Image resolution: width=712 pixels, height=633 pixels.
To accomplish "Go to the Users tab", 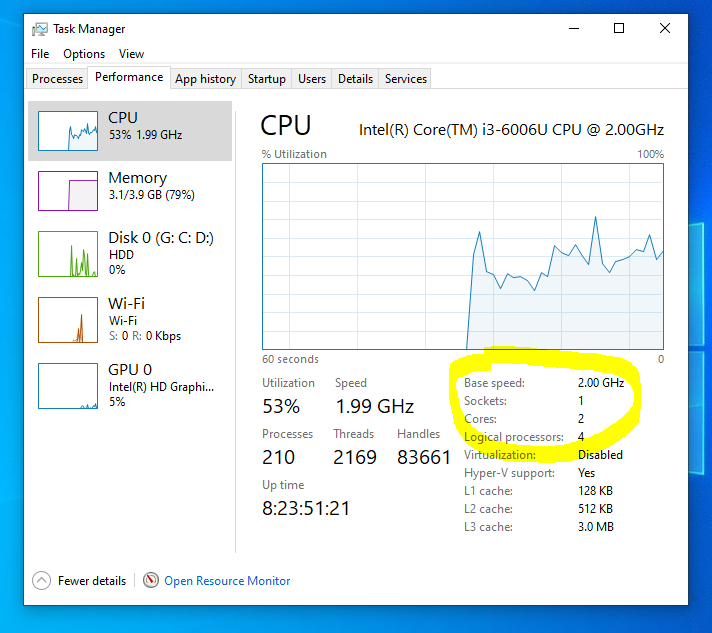I will point(312,79).
